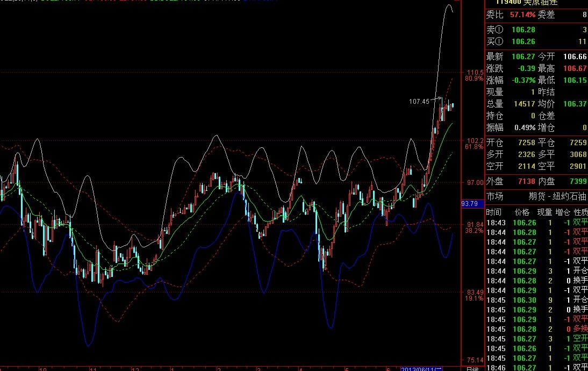Click the 振幅 value 0.49%
Screen dimensions: 588x371
pyautogui.click(x=525, y=127)
